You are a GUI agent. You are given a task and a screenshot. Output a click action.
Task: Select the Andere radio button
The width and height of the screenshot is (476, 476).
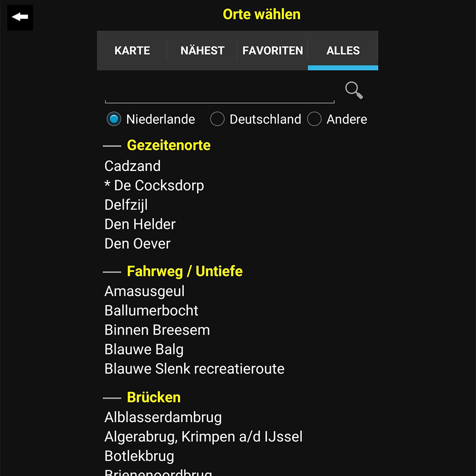click(314, 119)
